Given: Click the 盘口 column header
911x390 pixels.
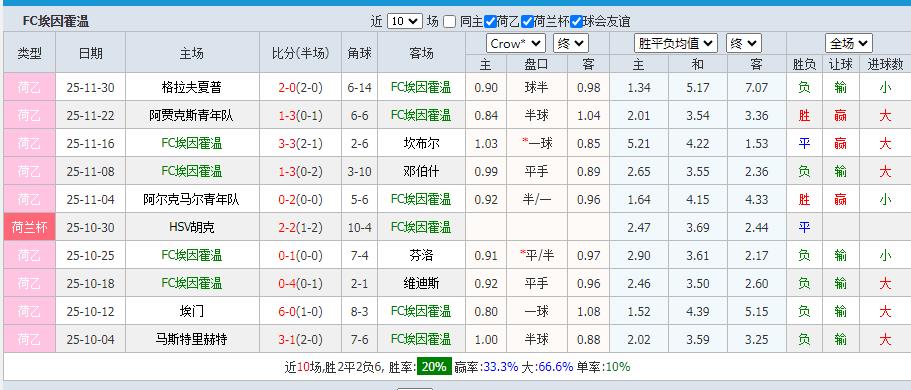Looking at the screenshot, I should (x=537, y=64).
